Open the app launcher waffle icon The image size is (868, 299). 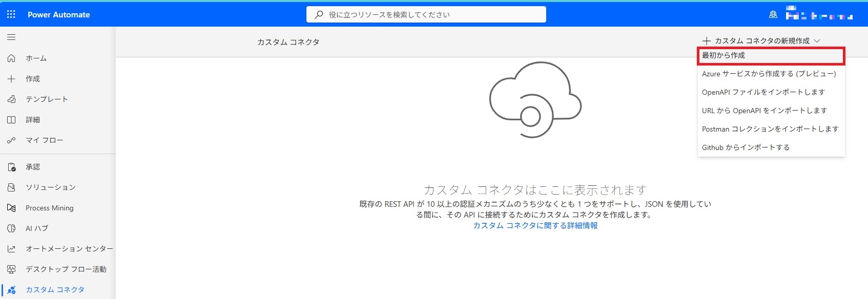pos(11,14)
